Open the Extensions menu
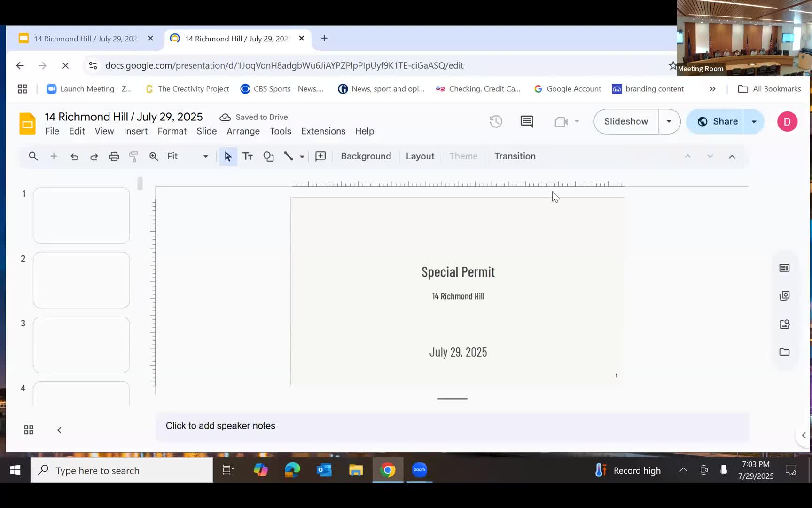This screenshot has height=508, width=812. (323, 131)
